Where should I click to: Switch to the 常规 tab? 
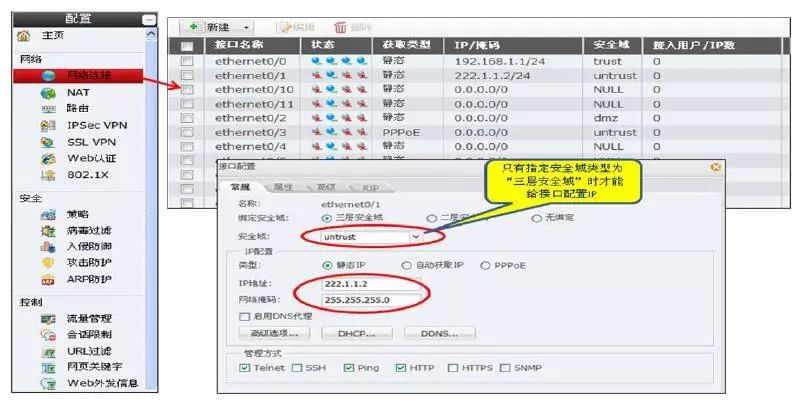coord(240,187)
